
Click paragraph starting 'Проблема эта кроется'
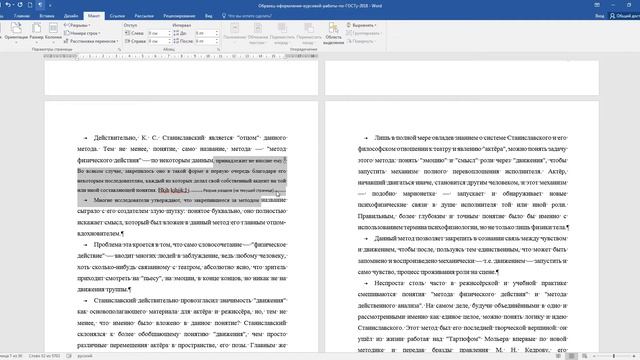pos(182,267)
